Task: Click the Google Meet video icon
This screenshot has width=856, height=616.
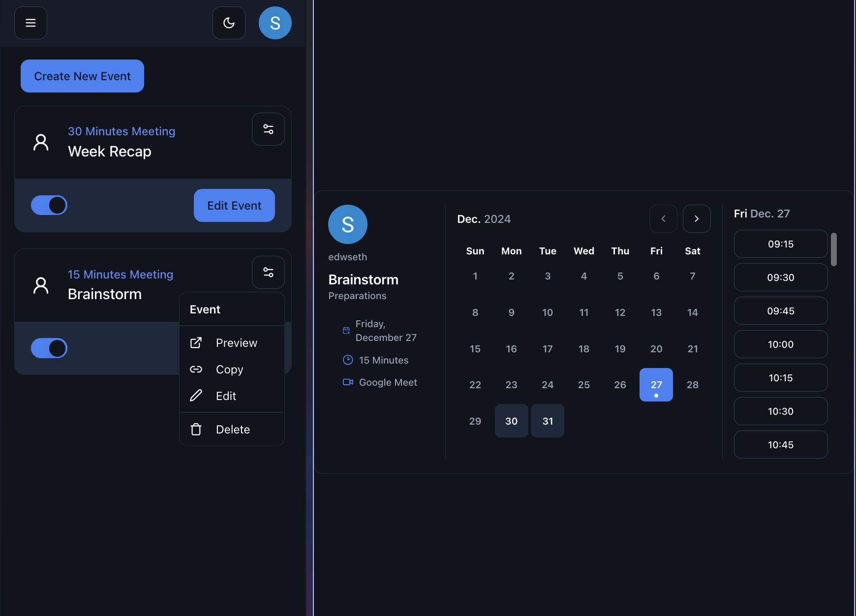Action: (348, 382)
